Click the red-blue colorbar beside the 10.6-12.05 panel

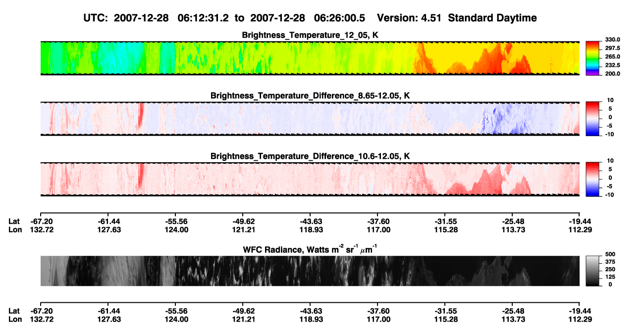(x=593, y=179)
